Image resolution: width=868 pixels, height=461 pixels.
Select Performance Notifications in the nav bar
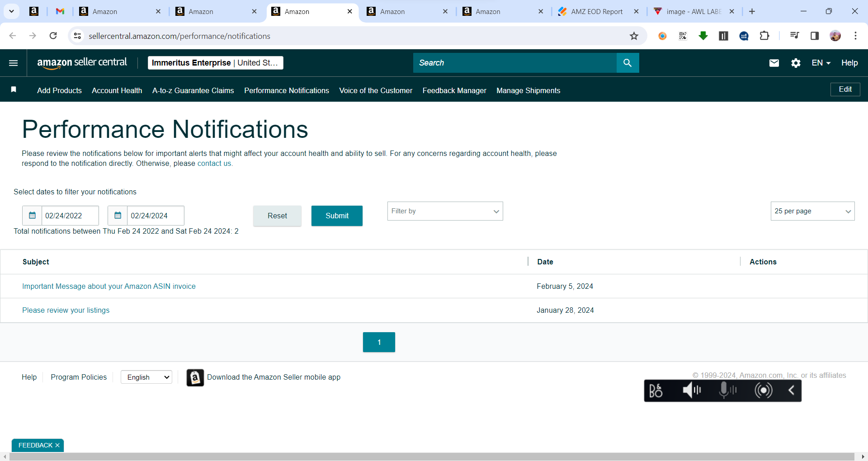pyautogui.click(x=287, y=90)
